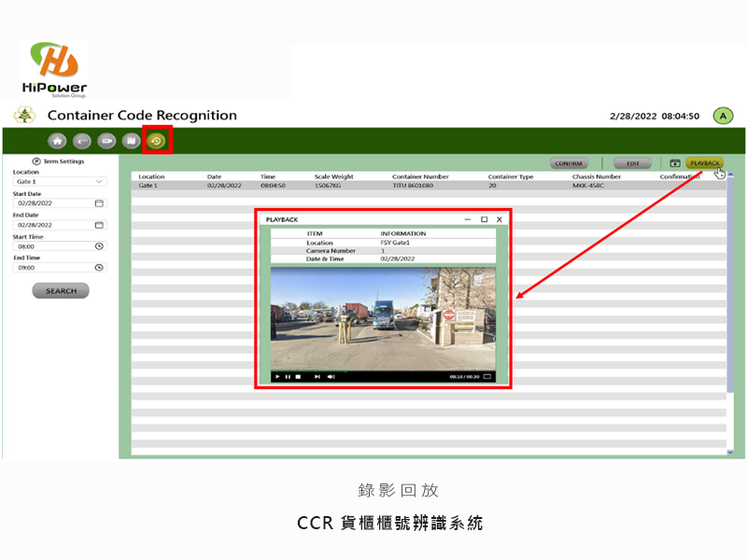Open the End Date calendar picker
This screenshot has height=560, width=747.
pyautogui.click(x=99, y=225)
